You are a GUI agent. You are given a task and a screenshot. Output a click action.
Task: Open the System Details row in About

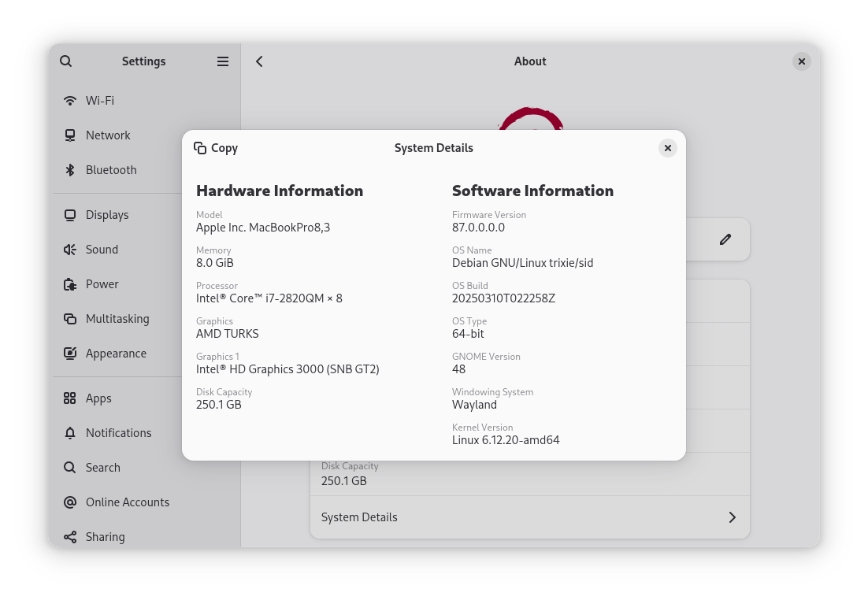click(x=530, y=517)
